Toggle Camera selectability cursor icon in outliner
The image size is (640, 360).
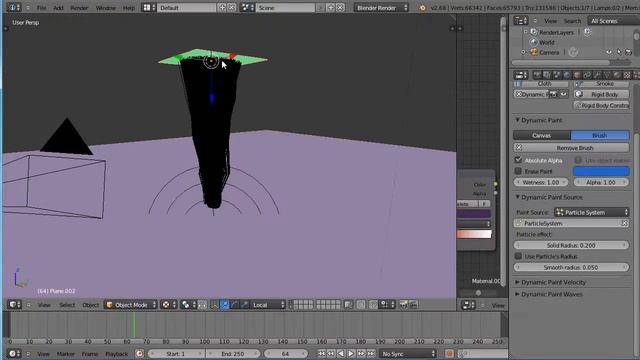[619, 52]
